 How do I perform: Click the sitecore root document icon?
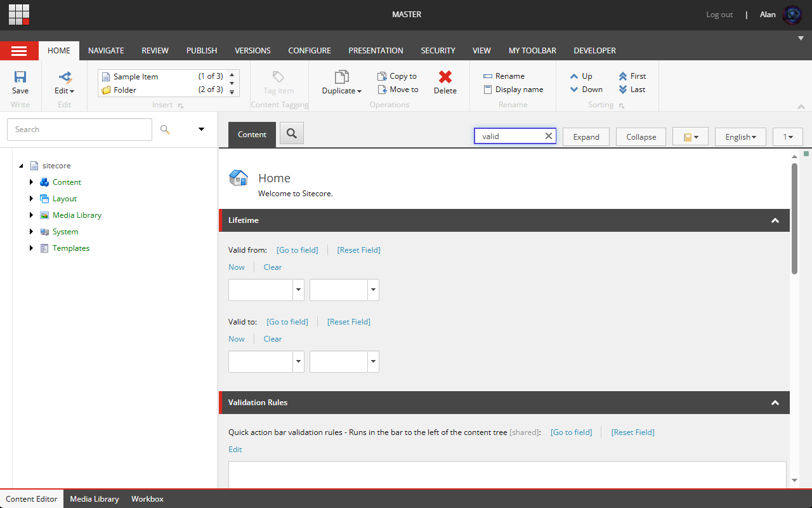(x=34, y=166)
